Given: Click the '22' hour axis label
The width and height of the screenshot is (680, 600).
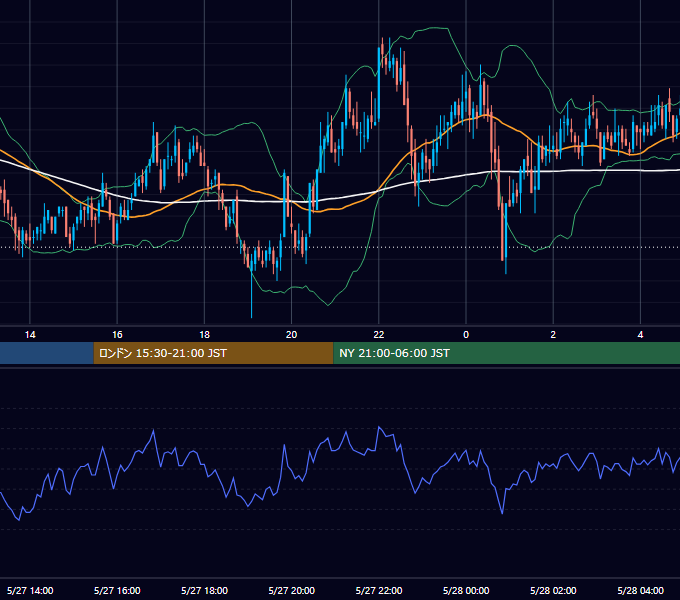Looking at the screenshot, I should 379,335.
